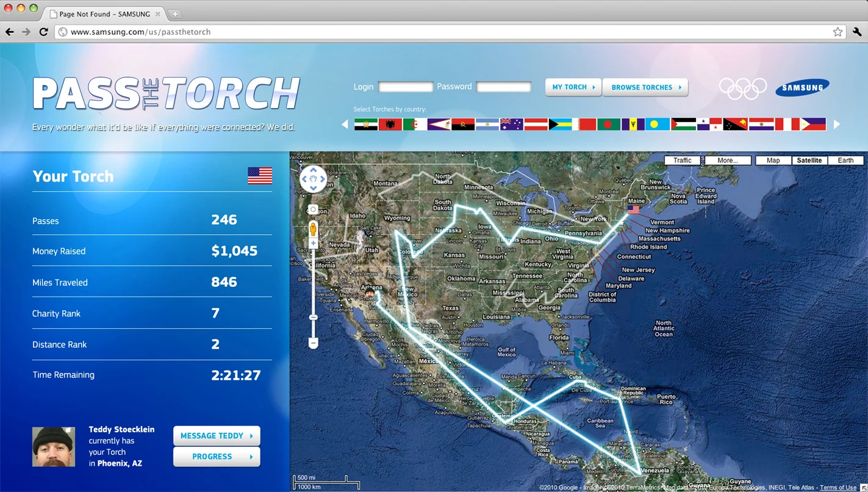Open a new browser tab

[174, 14]
